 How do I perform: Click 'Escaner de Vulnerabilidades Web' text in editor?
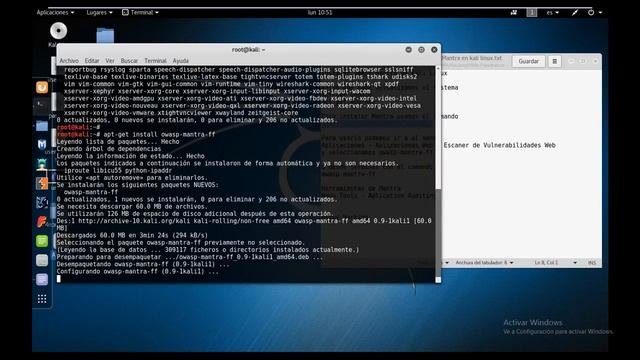click(x=500, y=145)
